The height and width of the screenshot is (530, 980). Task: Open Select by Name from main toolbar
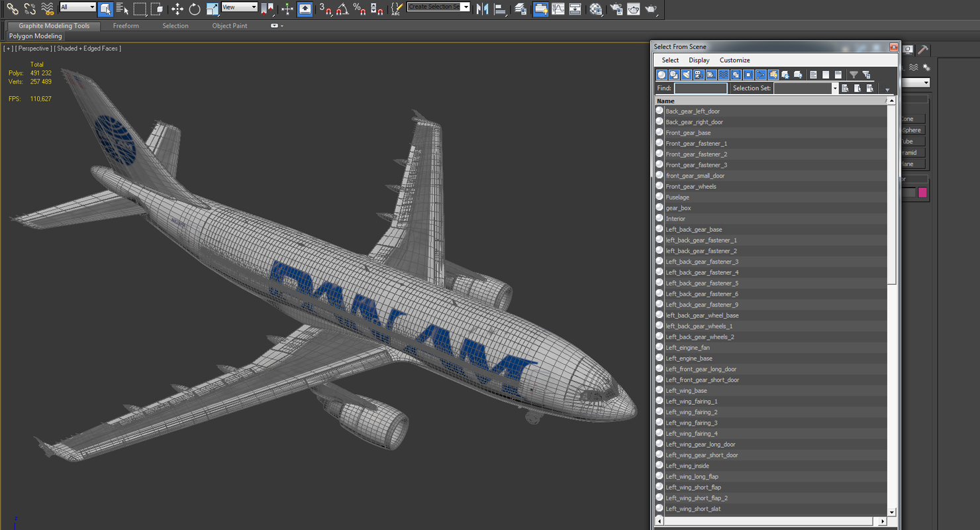pyautogui.click(x=122, y=9)
